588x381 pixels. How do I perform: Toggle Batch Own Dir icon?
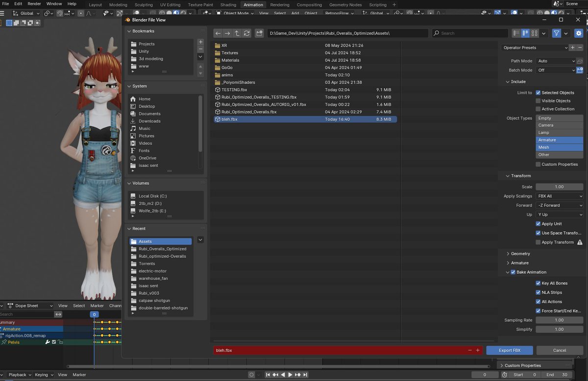(580, 70)
